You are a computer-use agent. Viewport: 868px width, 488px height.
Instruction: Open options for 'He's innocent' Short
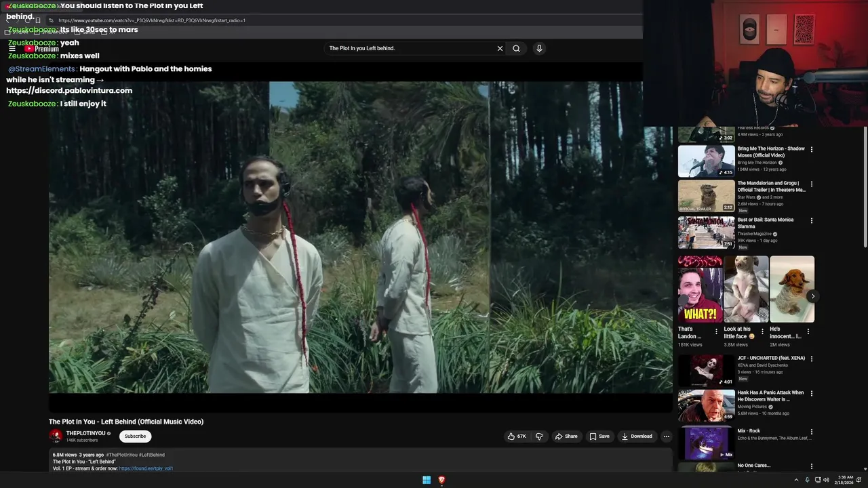pos(808,331)
